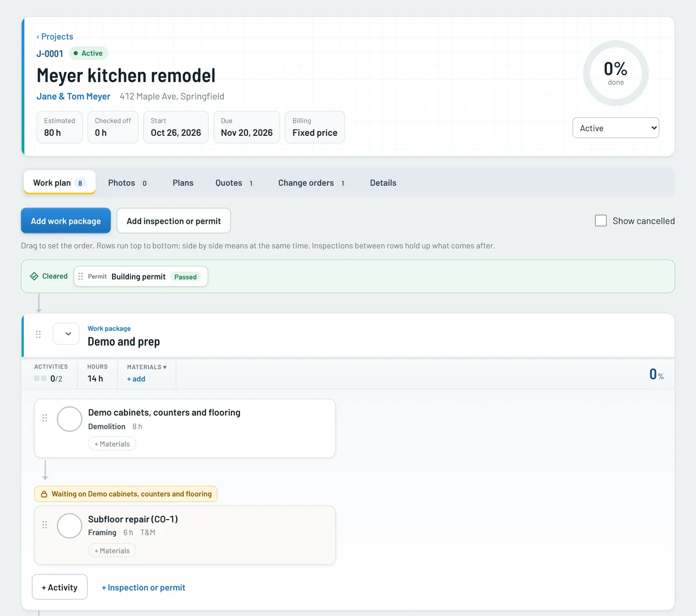Click Add work package button
Screen dimensions: 696x616
click(x=66, y=221)
